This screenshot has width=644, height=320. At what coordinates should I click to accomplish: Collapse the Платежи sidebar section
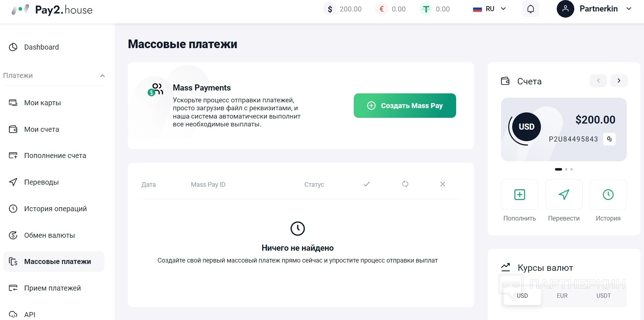point(102,76)
